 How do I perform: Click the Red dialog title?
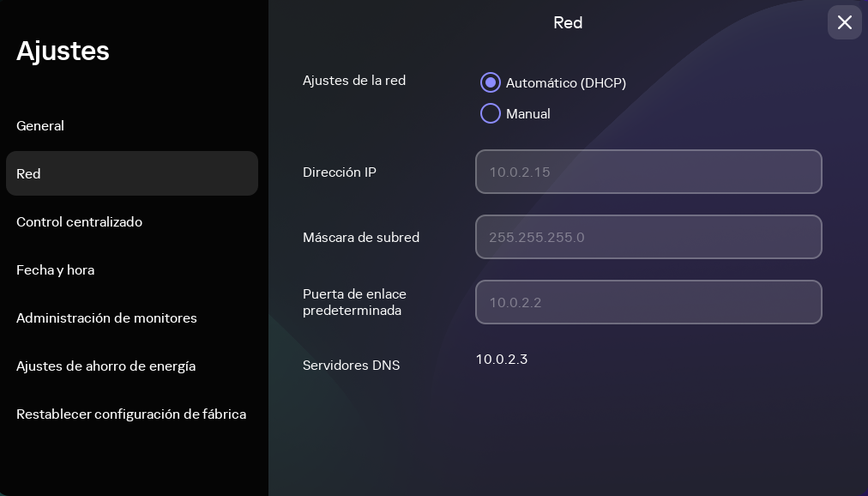(x=568, y=23)
